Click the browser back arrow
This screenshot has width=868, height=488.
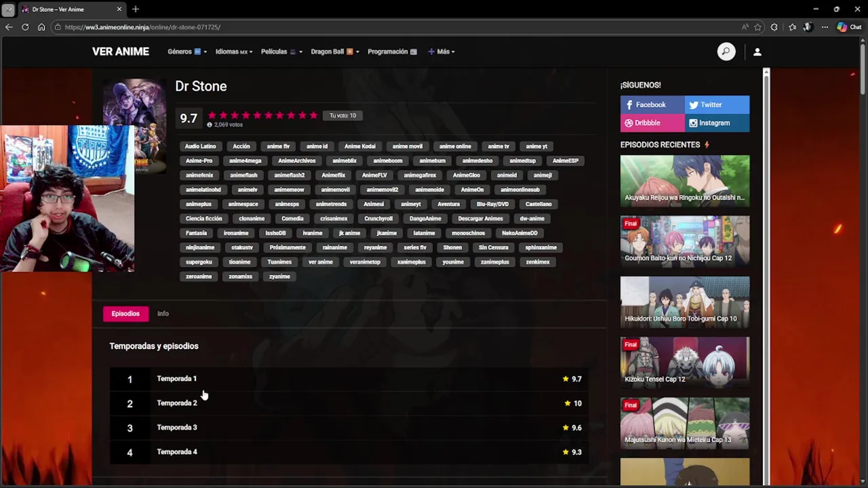tap(9, 27)
